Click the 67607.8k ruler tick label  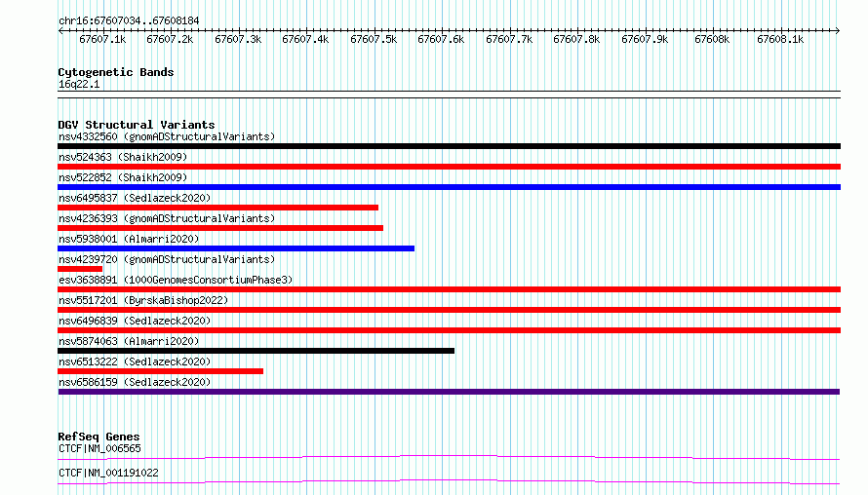click(576, 39)
